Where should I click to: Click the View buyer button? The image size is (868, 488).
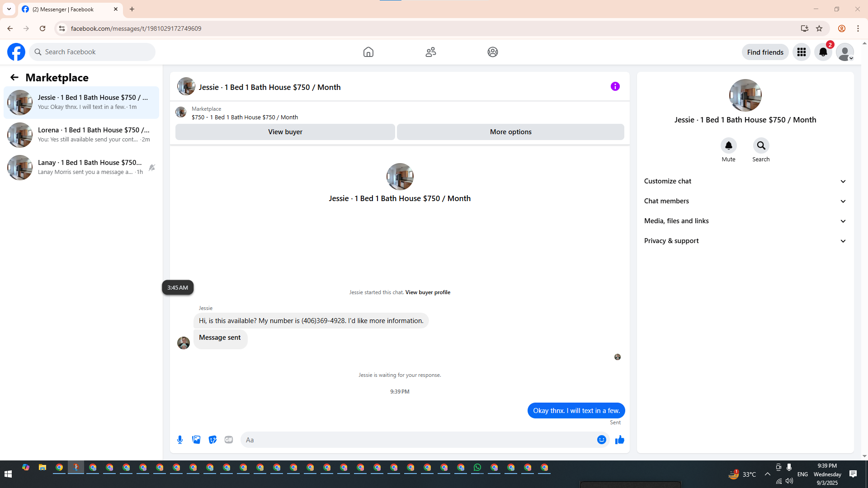tap(285, 132)
